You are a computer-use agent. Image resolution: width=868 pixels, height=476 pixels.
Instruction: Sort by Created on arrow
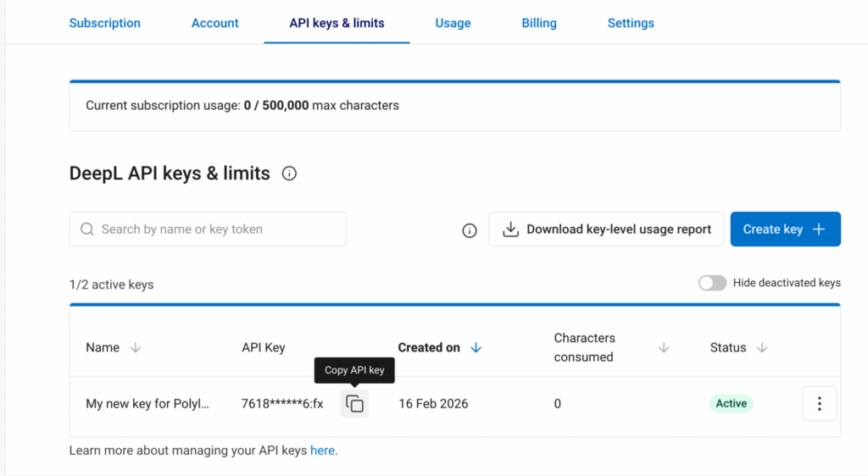pos(476,348)
